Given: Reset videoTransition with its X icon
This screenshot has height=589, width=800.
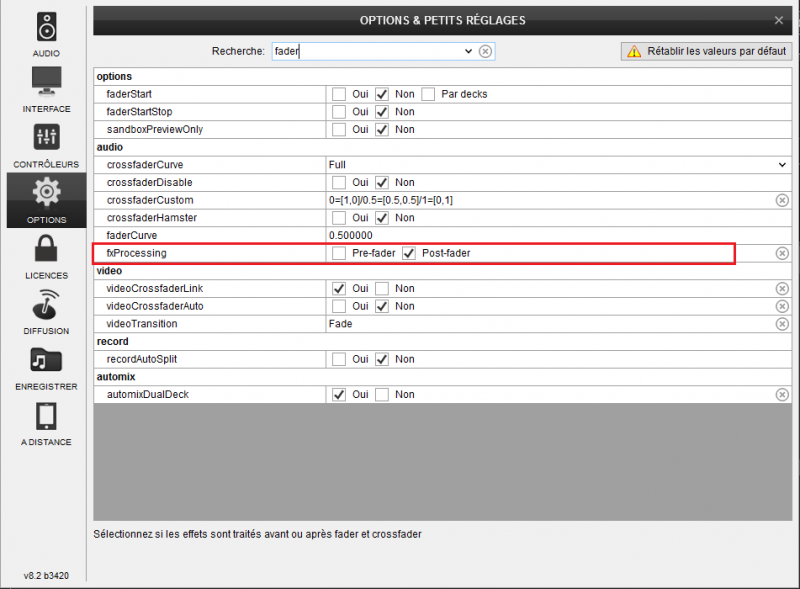Looking at the screenshot, I should coord(782,324).
